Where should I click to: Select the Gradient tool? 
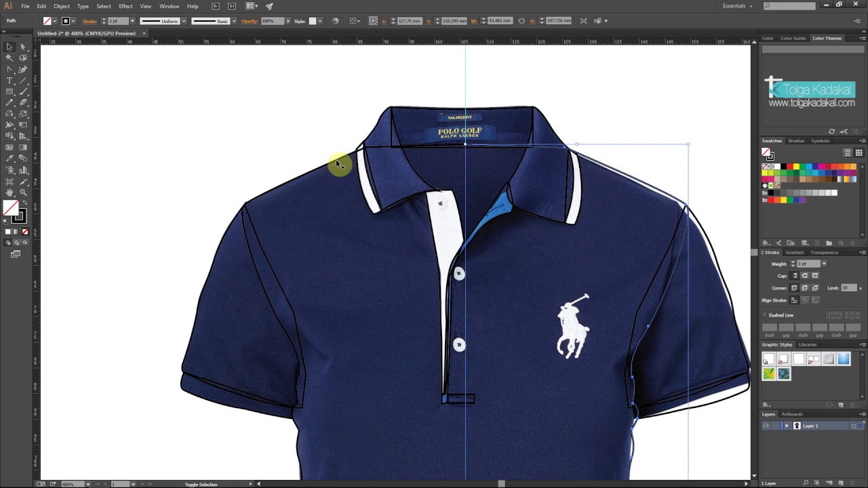(x=23, y=148)
